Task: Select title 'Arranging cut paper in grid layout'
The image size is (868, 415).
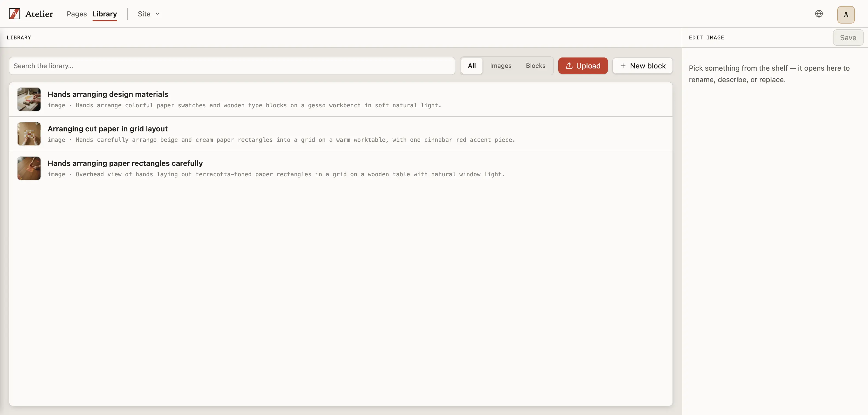Action: pyautogui.click(x=108, y=129)
